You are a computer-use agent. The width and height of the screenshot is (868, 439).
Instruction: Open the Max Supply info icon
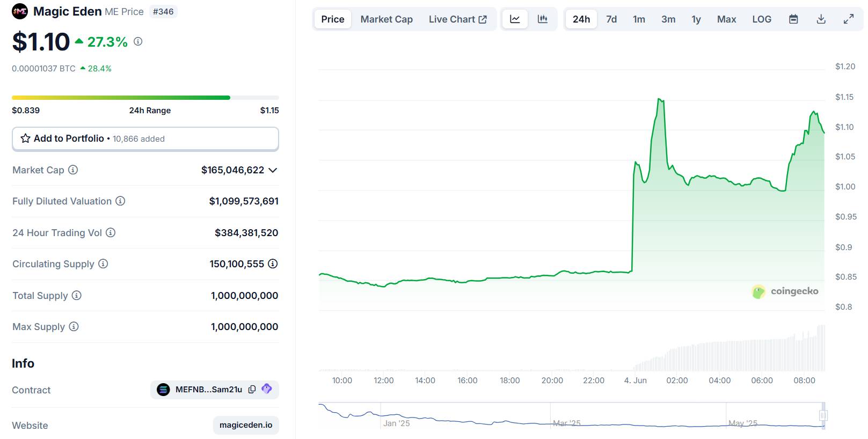74,326
